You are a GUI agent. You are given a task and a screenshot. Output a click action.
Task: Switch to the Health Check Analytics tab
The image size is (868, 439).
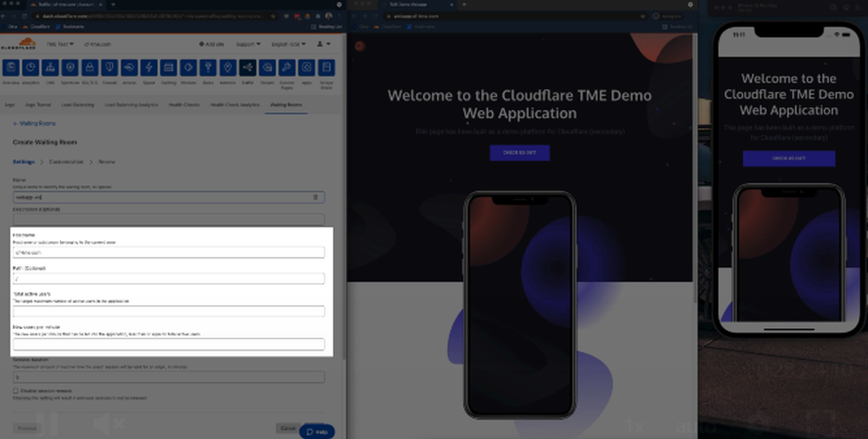click(x=234, y=105)
